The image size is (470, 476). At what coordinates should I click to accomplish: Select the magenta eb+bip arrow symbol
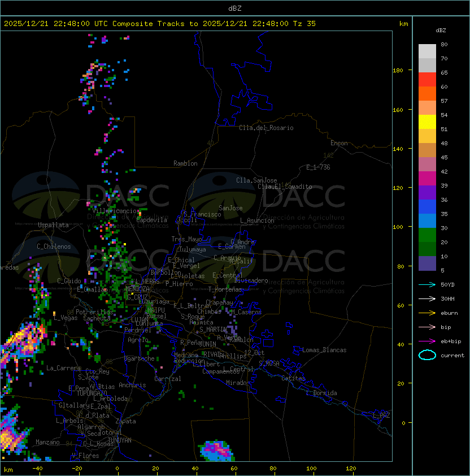tap(427, 341)
